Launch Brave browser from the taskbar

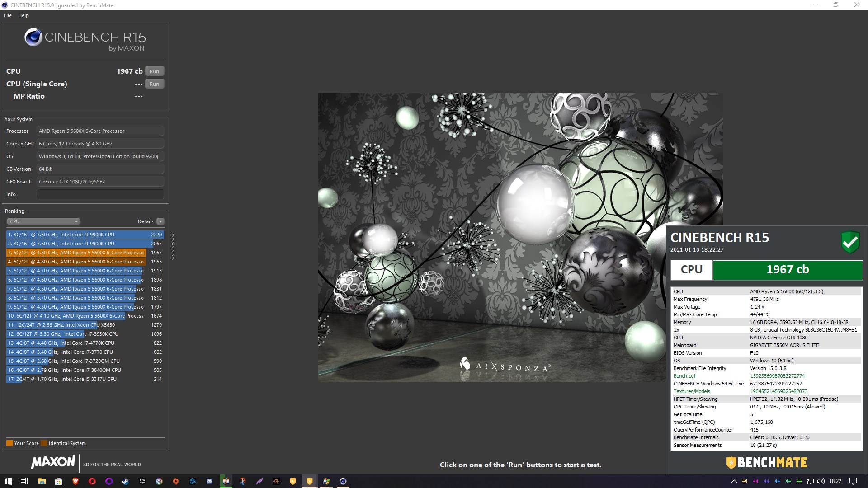[x=75, y=481]
